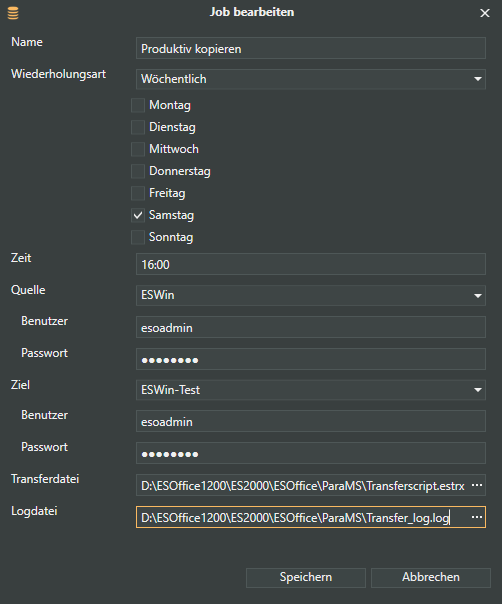The image size is (502, 604).
Task: Cancel editing with Abbrechen
Action: (431, 577)
